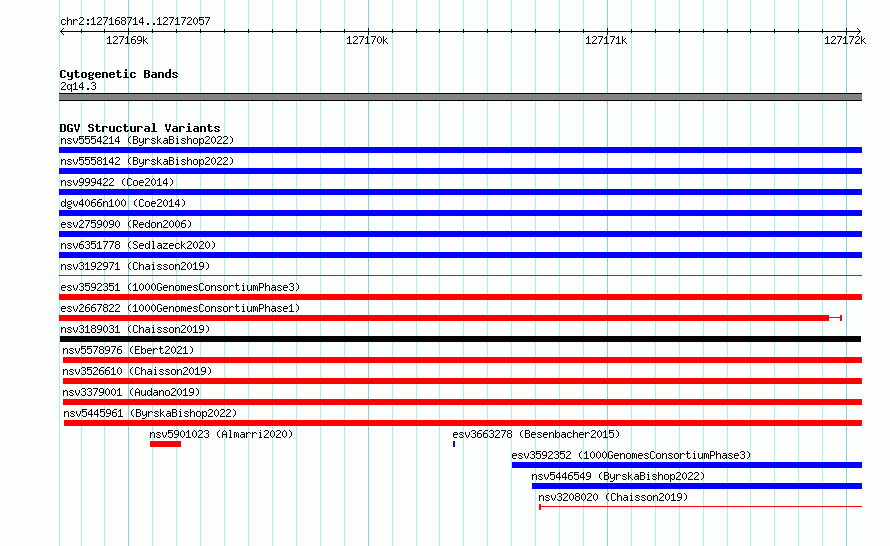Open the nsv5446549 (ByrskaBishop2022) label
Viewport: 890px width, 546px height.
[618, 476]
